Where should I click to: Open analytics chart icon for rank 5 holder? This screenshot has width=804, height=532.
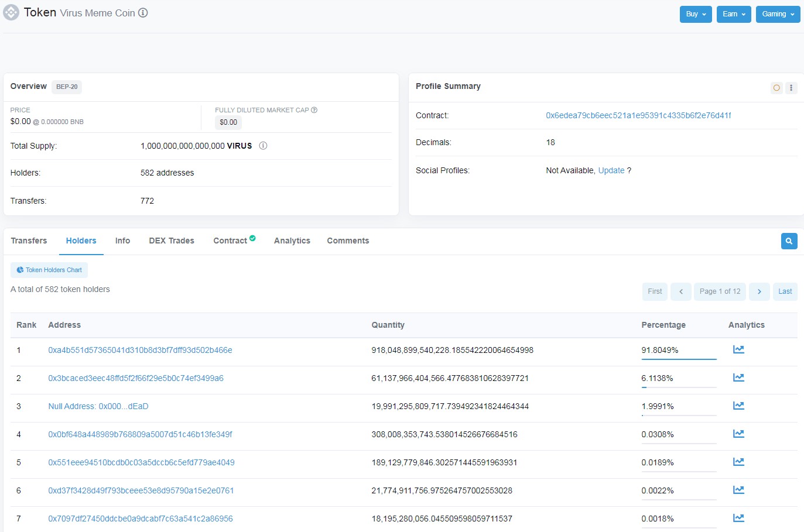pyautogui.click(x=738, y=462)
